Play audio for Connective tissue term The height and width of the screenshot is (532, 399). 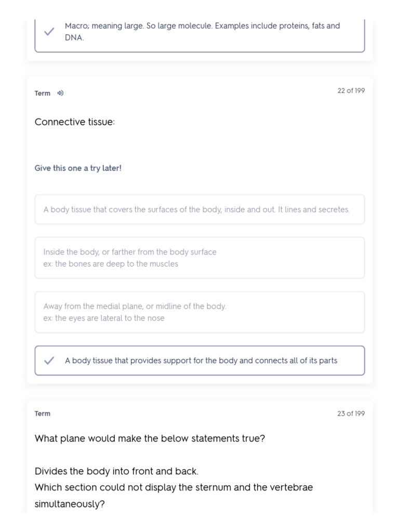tap(60, 94)
